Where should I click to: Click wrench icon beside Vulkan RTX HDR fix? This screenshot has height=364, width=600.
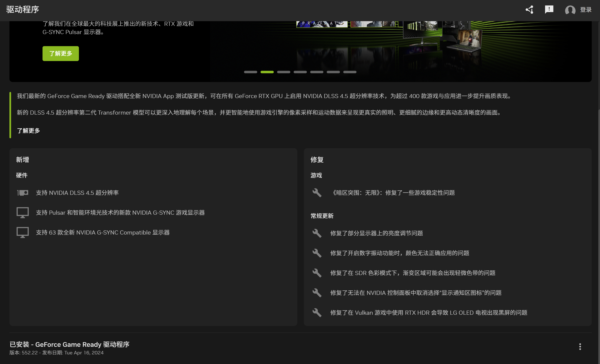click(317, 313)
